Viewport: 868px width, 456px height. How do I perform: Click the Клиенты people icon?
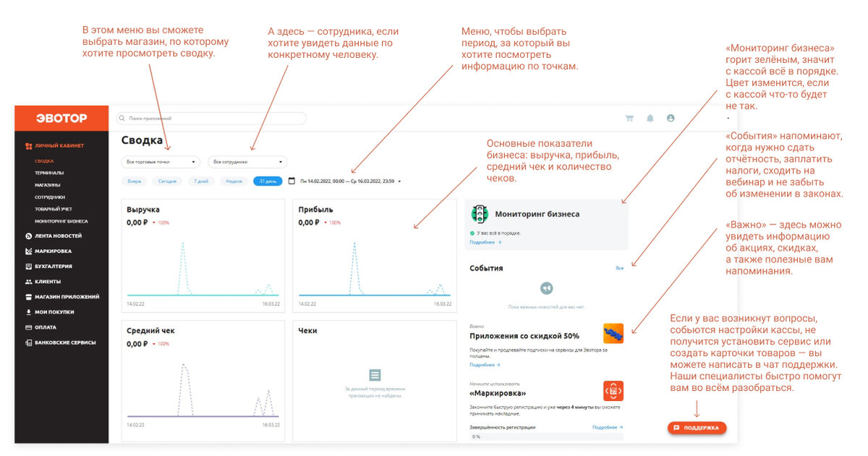point(28,282)
